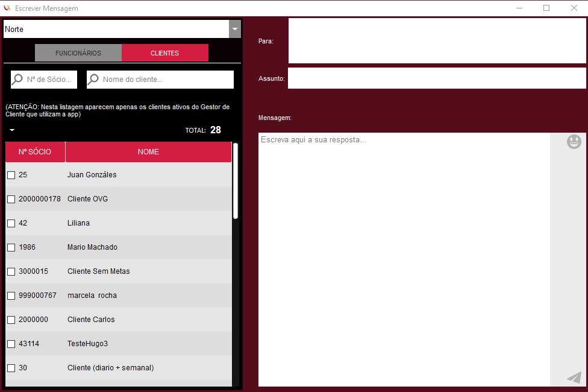Select the Norte combo box text

(x=14, y=30)
